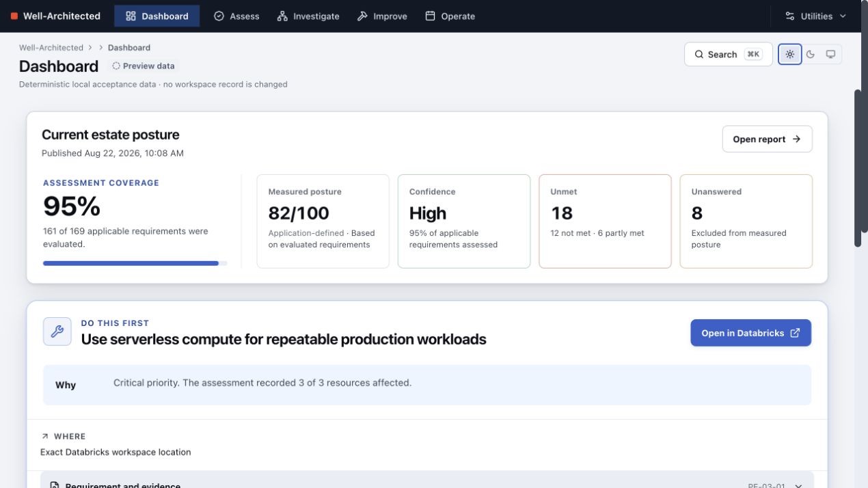Click the Well-Architected breadcrumb link
Viewport: 868px width, 488px height.
click(x=51, y=48)
